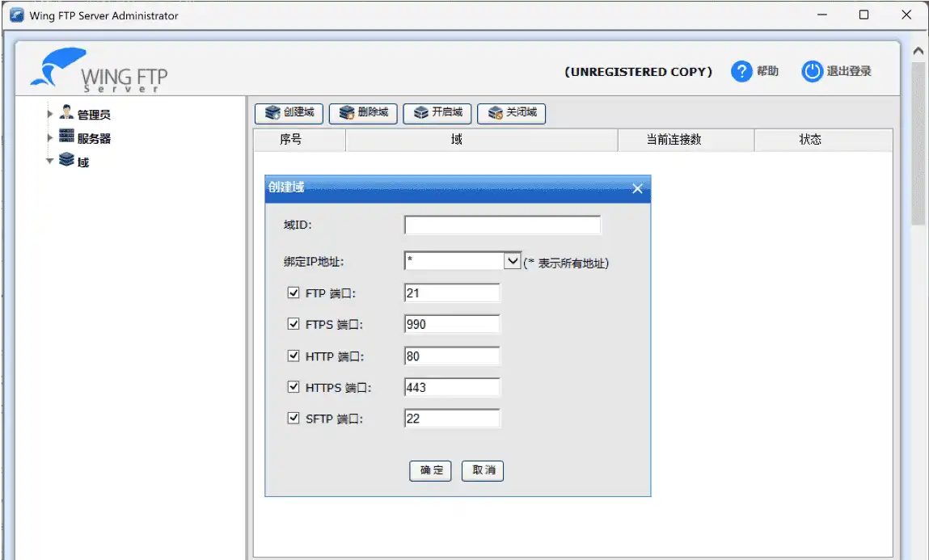This screenshot has width=929, height=560.
Task: Click the 帮助 text link
Action: [767, 71]
